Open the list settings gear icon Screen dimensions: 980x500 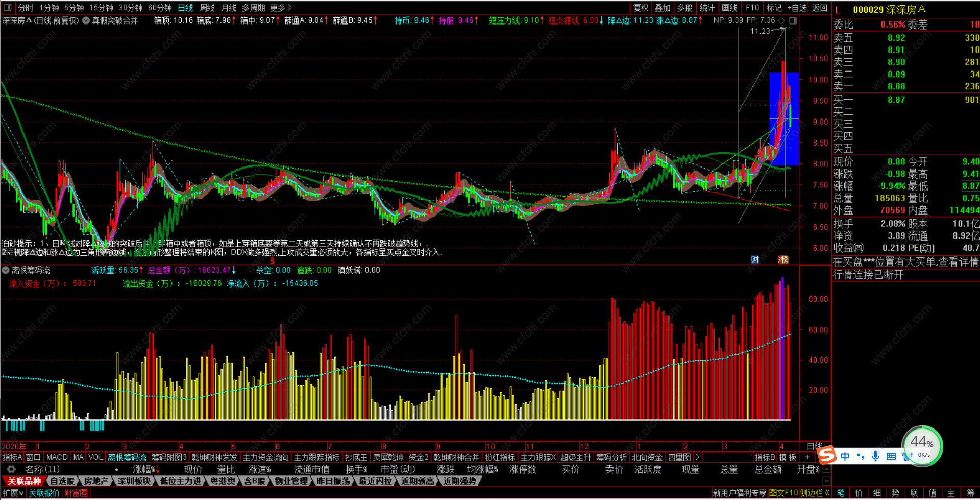(x=11, y=469)
